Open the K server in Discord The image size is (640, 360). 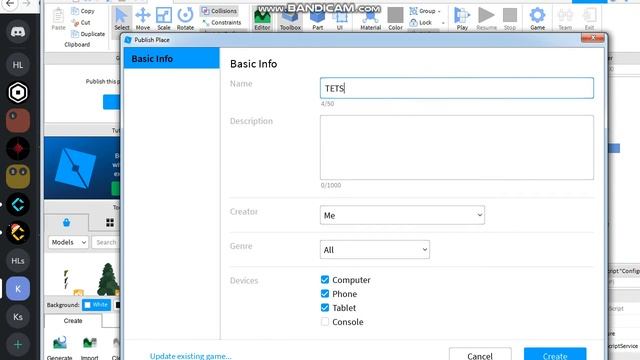pos(18,289)
